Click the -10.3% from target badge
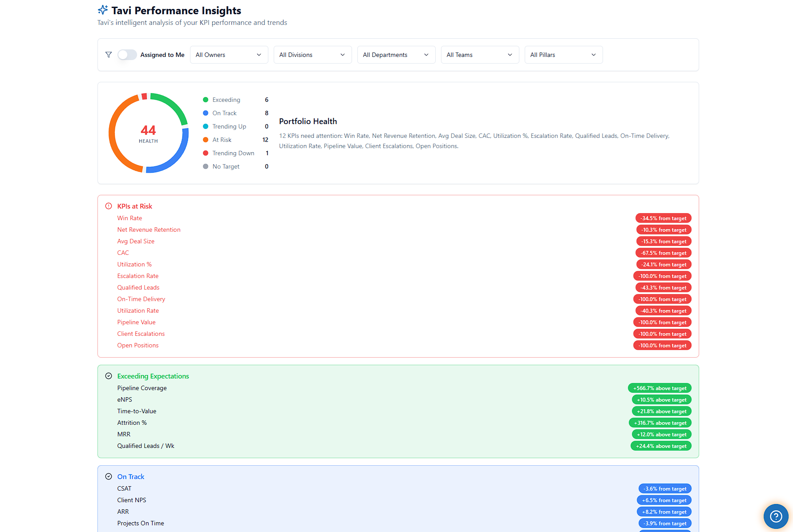793x532 pixels. [x=664, y=230]
